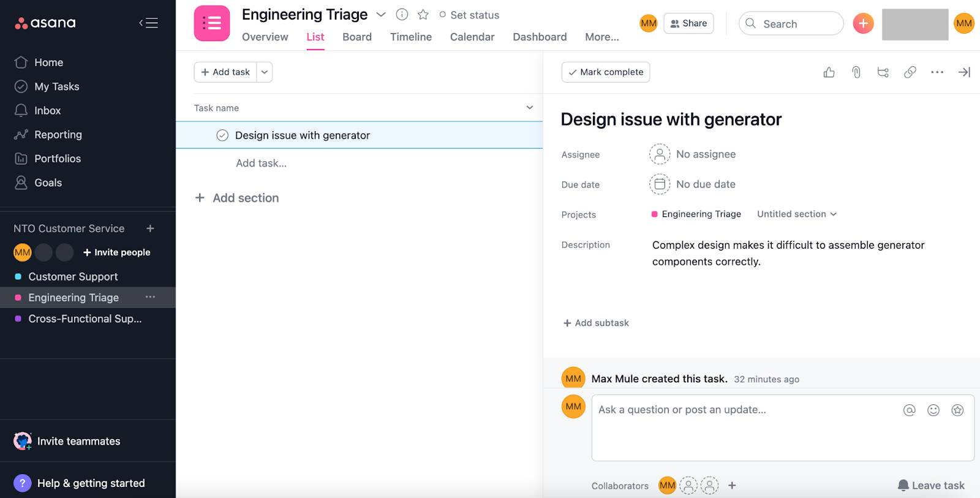Screen dimensions: 980x498
Task: Switch to the Timeline tab
Action: [x=411, y=37]
